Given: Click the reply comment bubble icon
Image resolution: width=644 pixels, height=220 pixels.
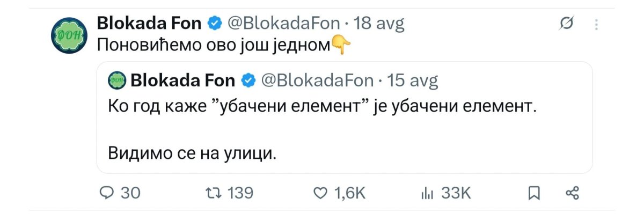Looking at the screenshot, I should 107,193.
